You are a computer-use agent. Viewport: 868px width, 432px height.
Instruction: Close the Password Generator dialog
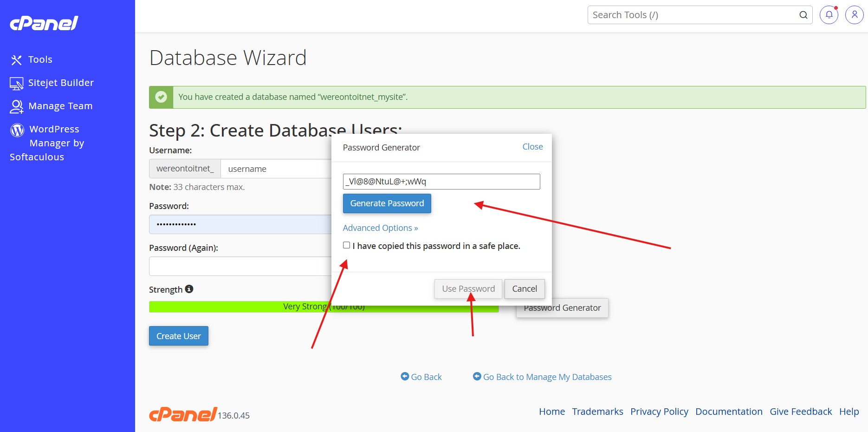[532, 147]
